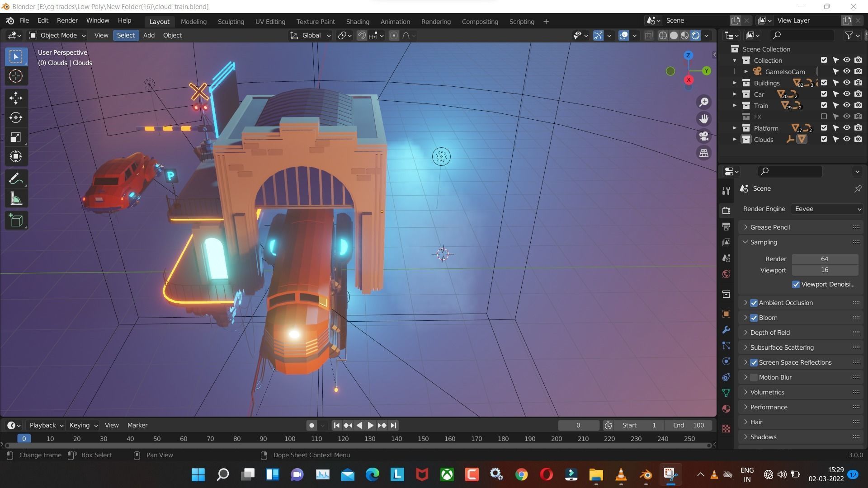Screen dimensions: 868x488
Task: Expand the Platform collection
Action: pos(735,128)
